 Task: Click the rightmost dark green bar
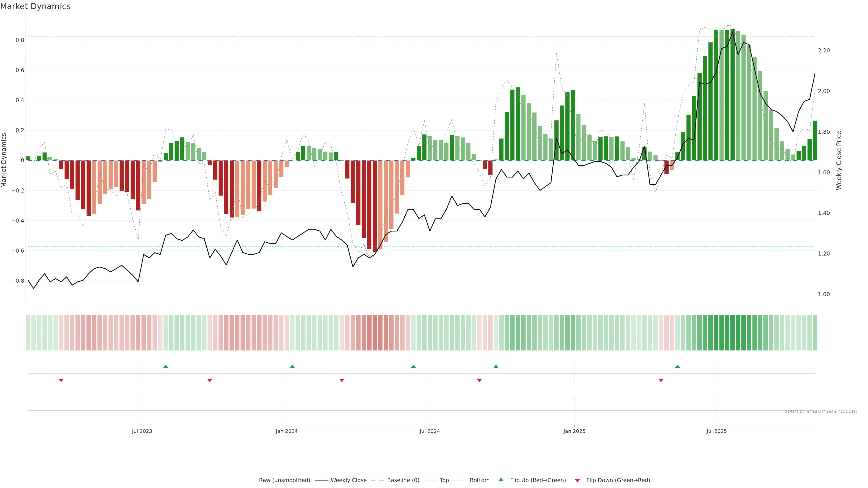(x=815, y=141)
